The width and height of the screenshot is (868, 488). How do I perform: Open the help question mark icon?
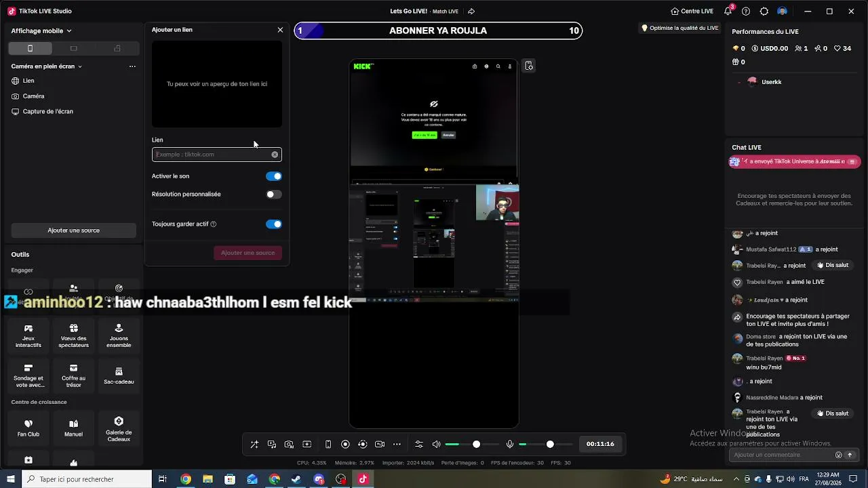[x=746, y=12]
